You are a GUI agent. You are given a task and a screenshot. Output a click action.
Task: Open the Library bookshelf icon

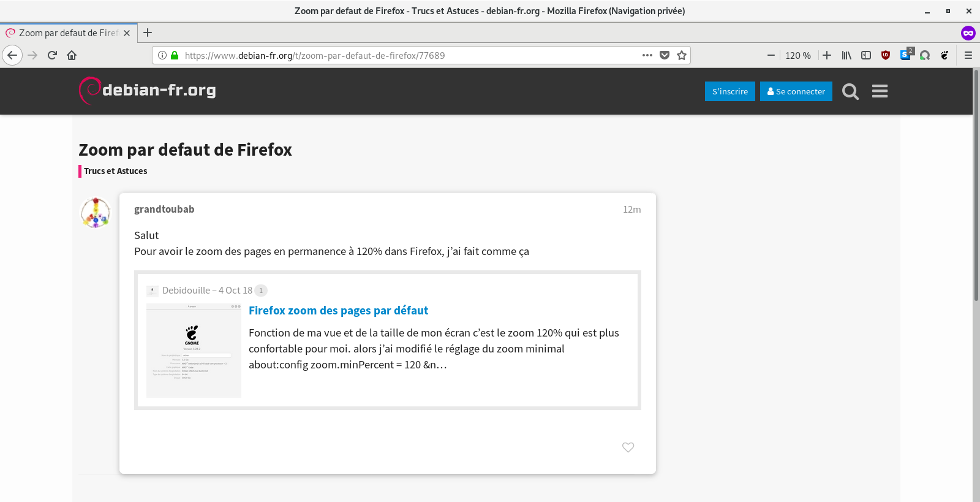[846, 55]
